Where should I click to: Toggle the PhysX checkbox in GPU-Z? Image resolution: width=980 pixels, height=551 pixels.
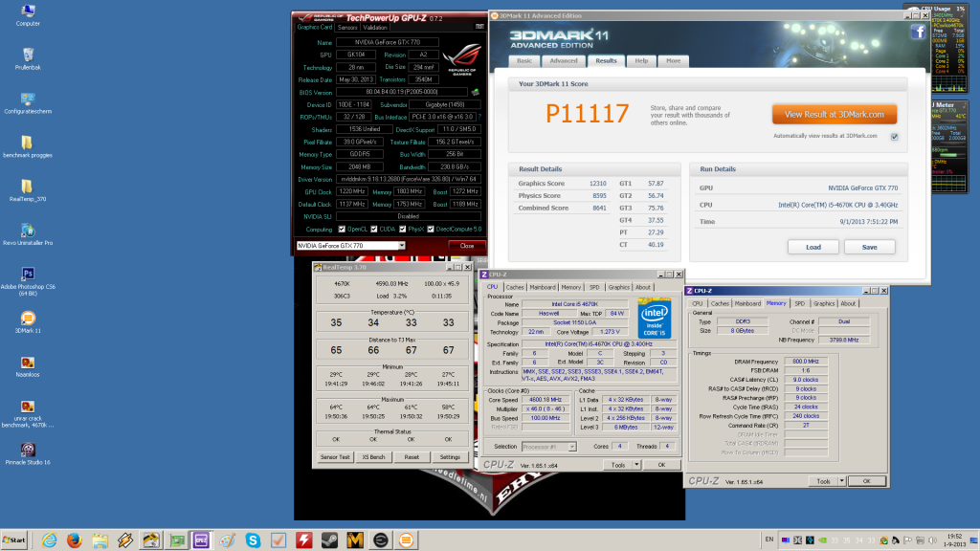[x=403, y=230]
